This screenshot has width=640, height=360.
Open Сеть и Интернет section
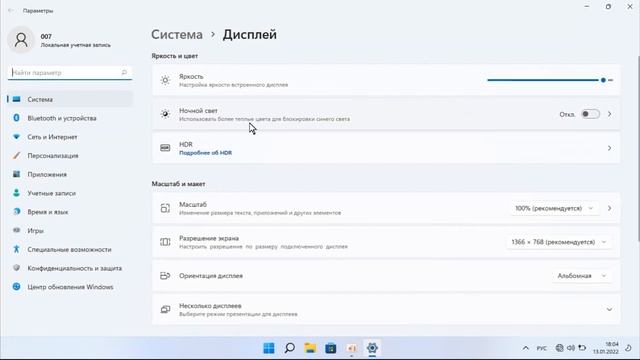click(70, 137)
